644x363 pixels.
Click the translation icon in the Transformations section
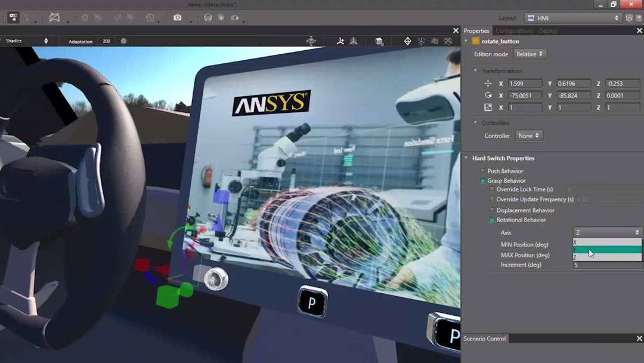(x=488, y=84)
